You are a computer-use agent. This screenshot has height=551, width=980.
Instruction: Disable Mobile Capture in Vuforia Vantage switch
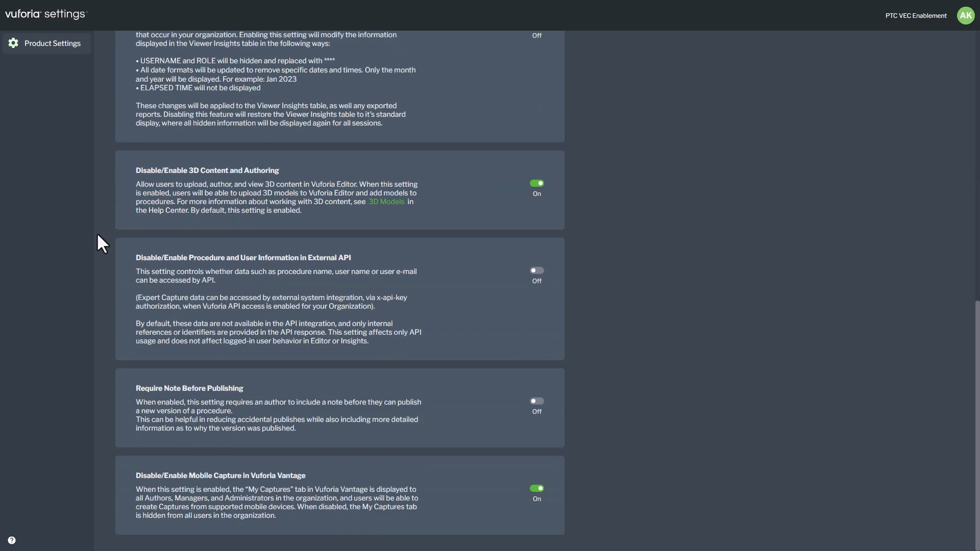[537, 488]
